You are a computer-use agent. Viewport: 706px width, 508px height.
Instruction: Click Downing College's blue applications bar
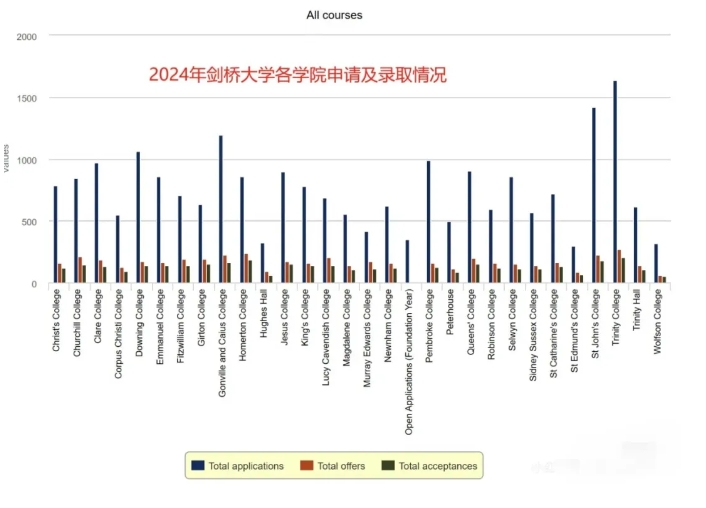coord(138,218)
